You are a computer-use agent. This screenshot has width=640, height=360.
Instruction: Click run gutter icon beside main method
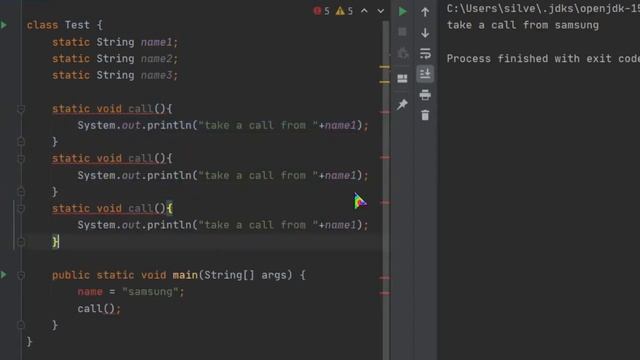click(4, 275)
